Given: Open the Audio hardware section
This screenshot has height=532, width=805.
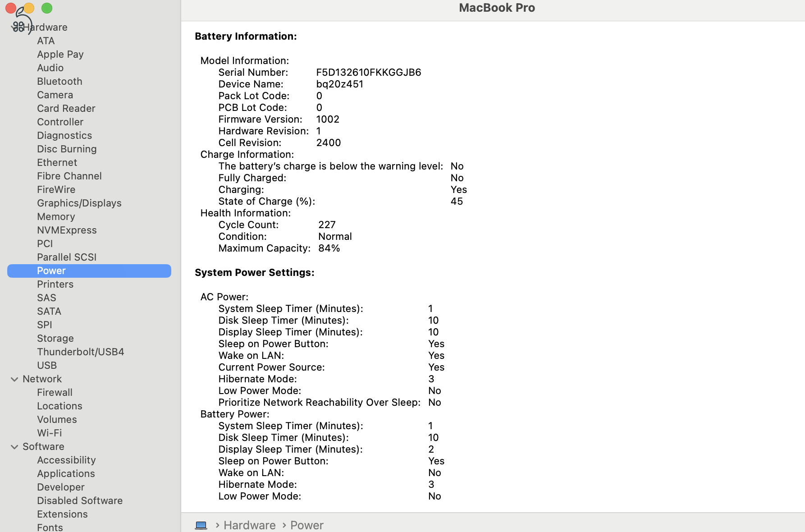Looking at the screenshot, I should click(x=50, y=68).
